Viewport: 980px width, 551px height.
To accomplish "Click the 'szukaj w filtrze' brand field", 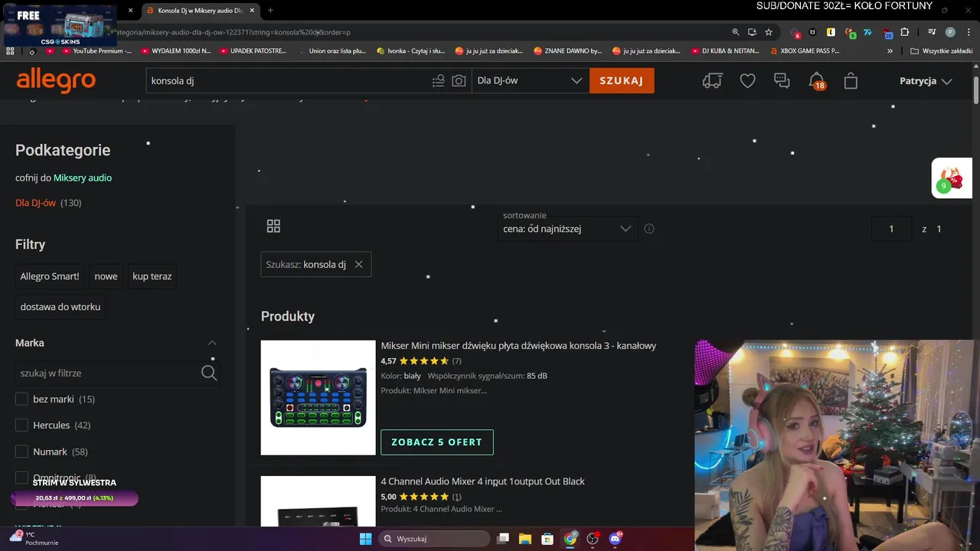I will click(x=107, y=373).
